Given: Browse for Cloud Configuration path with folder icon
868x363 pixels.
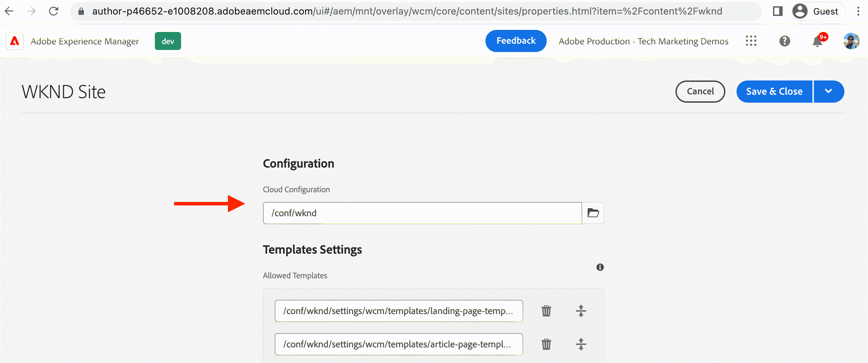Looking at the screenshot, I should click(x=593, y=213).
